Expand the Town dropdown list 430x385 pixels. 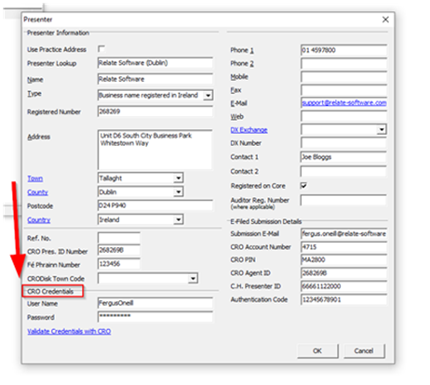[x=178, y=178]
